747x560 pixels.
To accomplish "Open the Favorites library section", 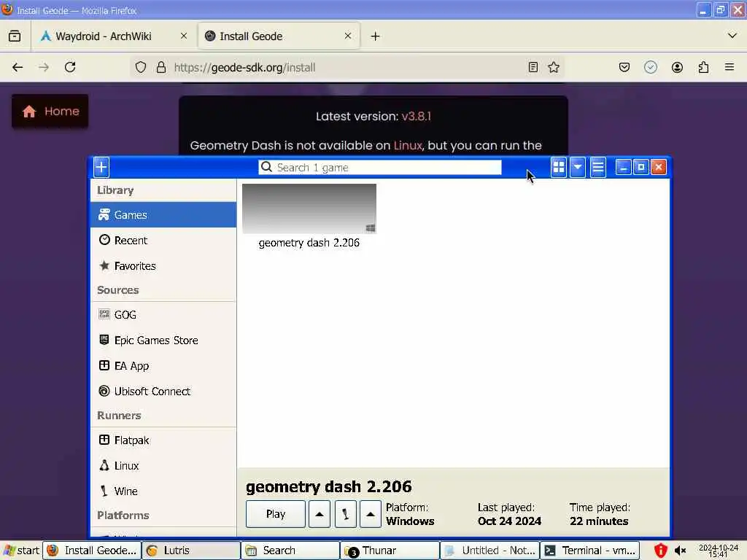I will [x=163, y=265].
